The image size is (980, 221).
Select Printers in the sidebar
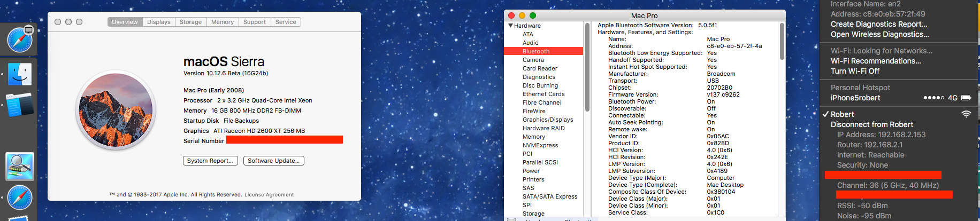(533, 179)
